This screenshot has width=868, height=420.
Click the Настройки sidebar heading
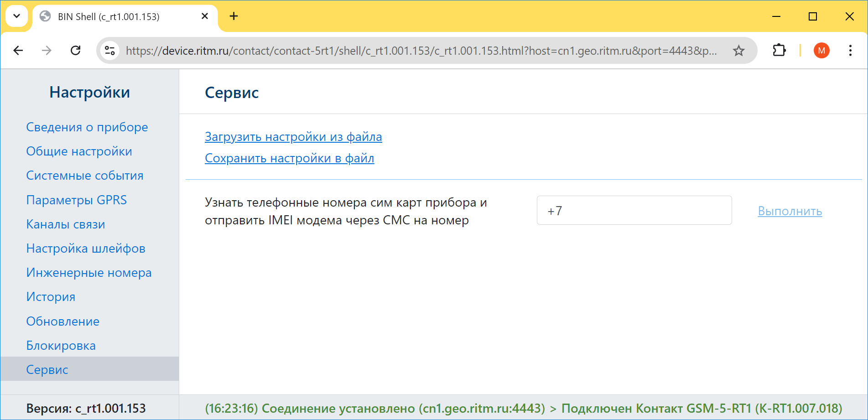tap(90, 92)
